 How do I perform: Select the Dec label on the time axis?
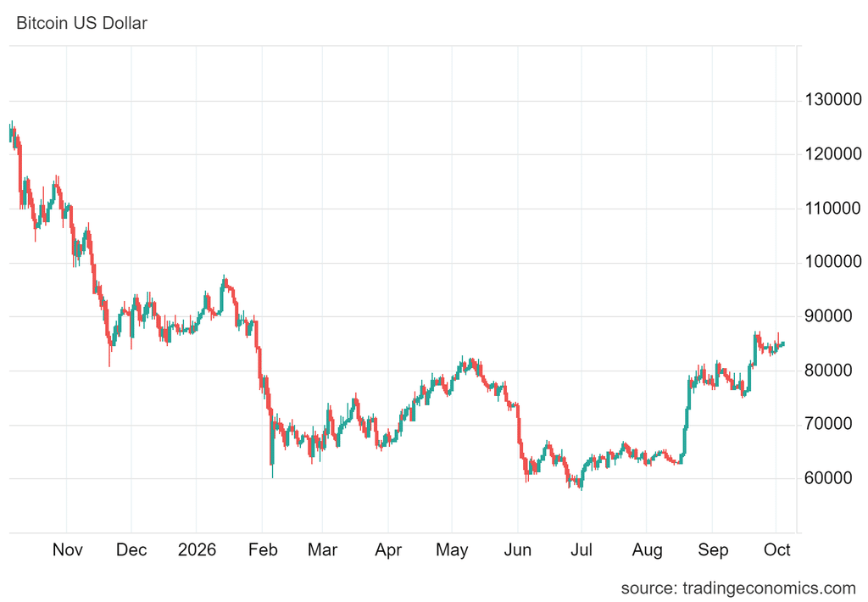click(x=131, y=549)
